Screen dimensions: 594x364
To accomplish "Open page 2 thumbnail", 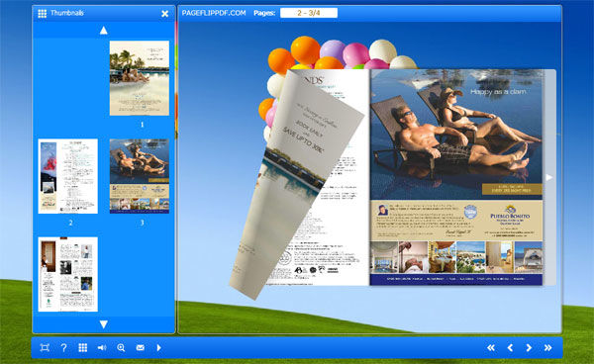I will (67, 176).
